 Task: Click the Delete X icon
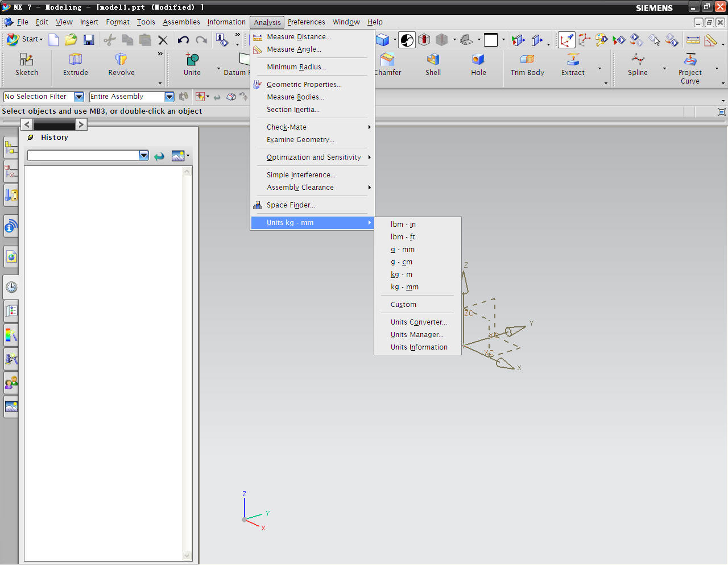[163, 40]
